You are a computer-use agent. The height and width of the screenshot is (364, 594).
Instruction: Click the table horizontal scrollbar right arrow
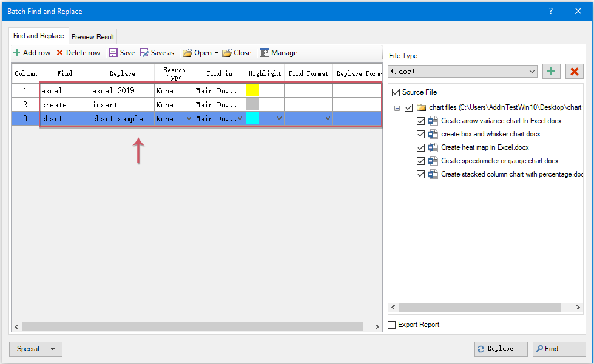pyautogui.click(x=377, y=326)
